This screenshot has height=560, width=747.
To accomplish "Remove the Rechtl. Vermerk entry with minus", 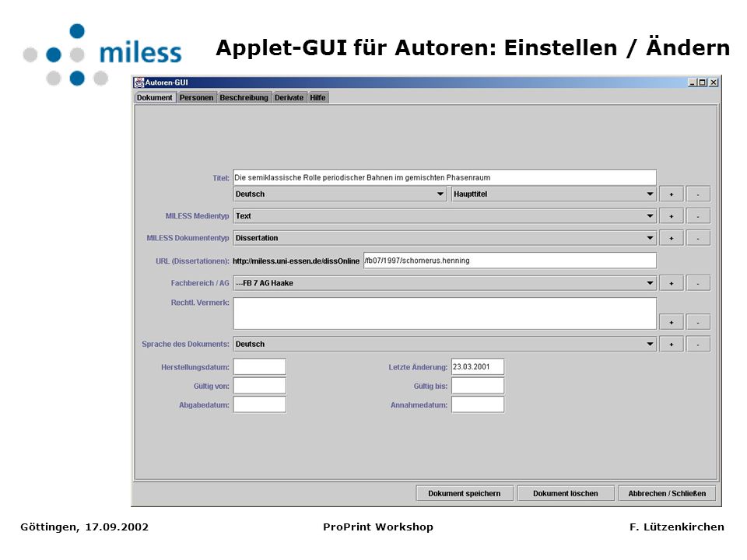I will [698, 322].
